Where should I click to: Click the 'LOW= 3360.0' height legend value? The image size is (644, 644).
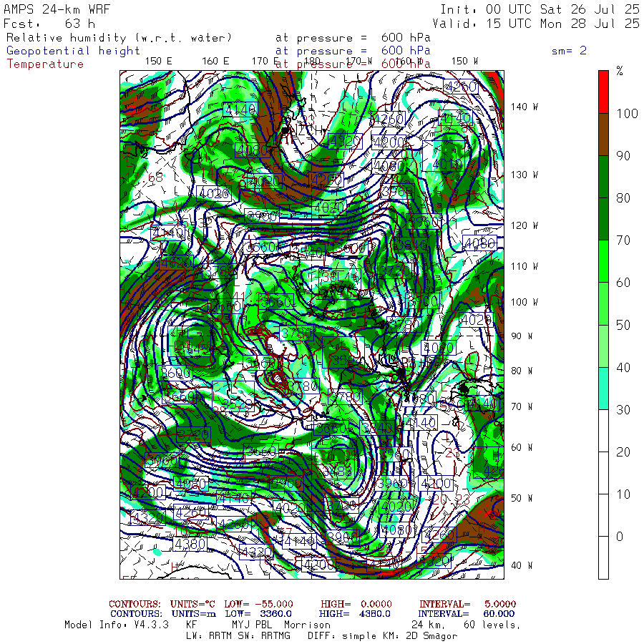click(x=258, y=614)
